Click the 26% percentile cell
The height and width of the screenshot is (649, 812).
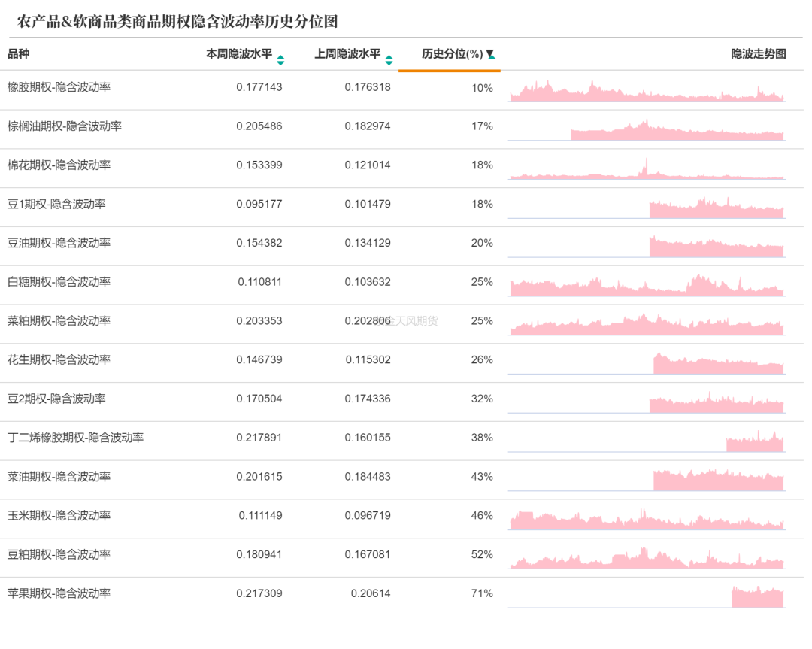click(x=482, y=359)
